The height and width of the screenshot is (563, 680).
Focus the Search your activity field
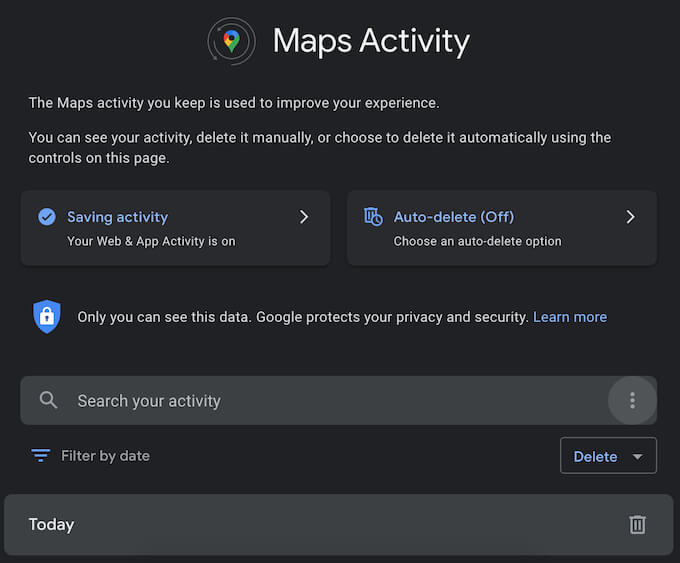[338, 400]
